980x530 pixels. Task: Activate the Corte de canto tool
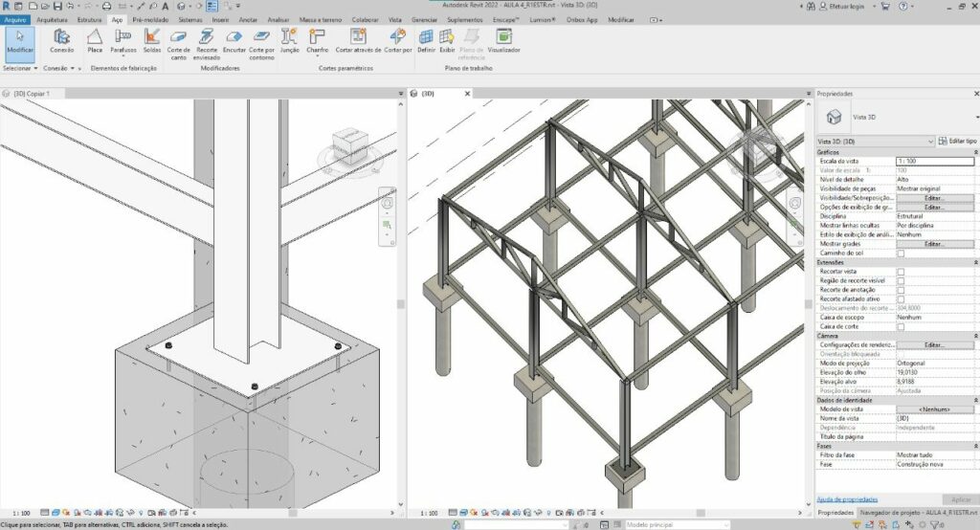[x=178, y=44]
